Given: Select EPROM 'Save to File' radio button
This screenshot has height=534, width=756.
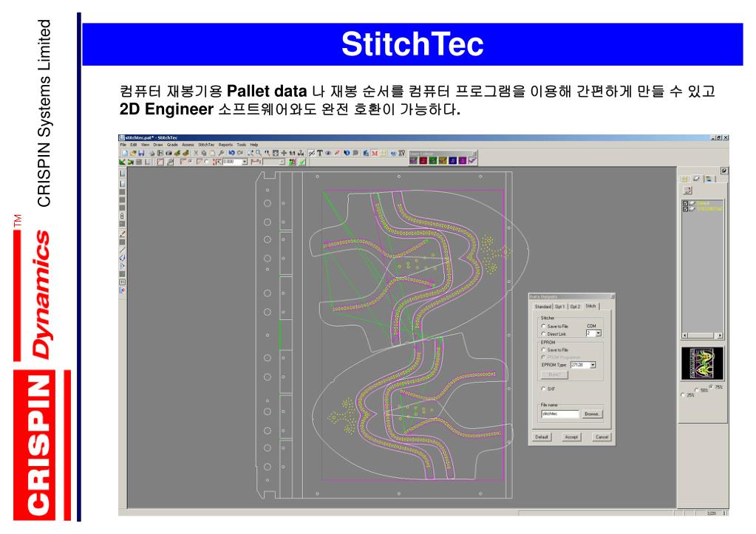Looking at the screenshot, I should click(x=543, y=350).
